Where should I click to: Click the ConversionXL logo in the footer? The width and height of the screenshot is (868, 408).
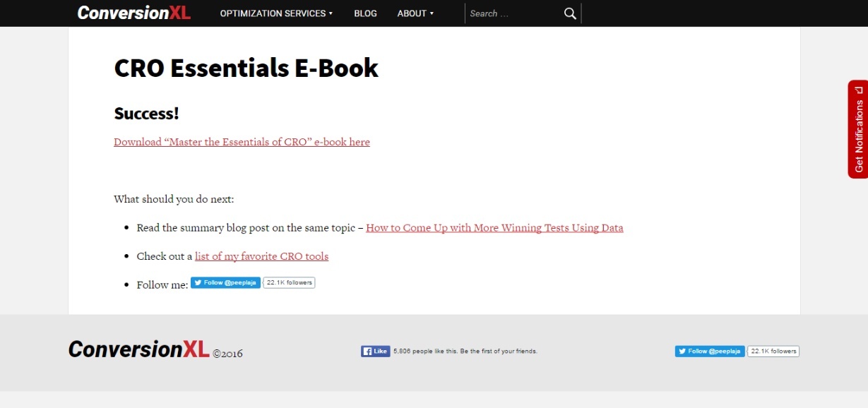click(138, 349)
